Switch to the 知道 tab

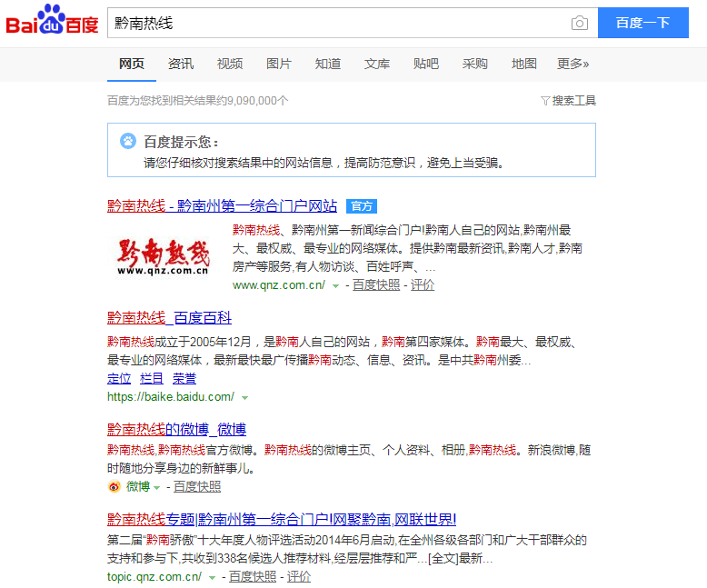tap(328, 64)
